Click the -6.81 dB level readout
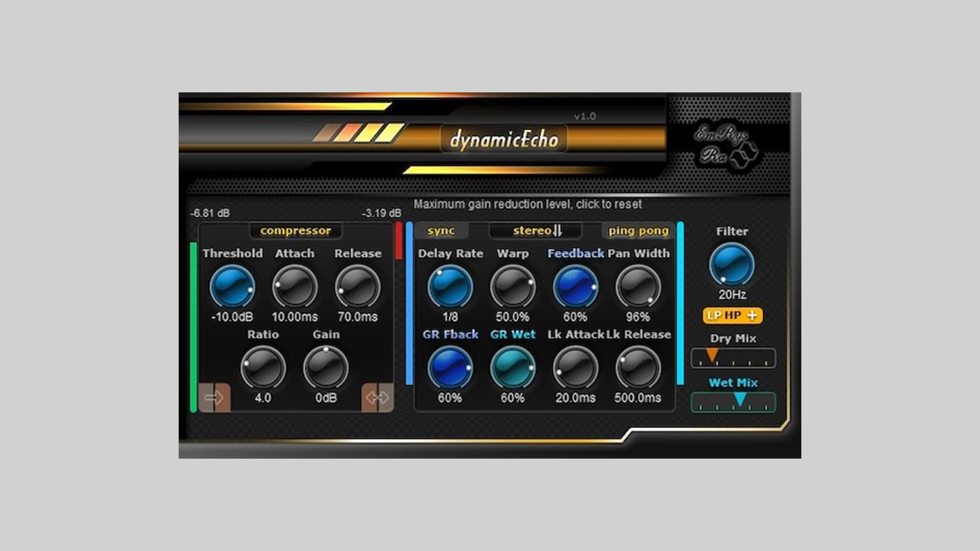The width and height of the screenshot is (980, 551). pos(210,213)
